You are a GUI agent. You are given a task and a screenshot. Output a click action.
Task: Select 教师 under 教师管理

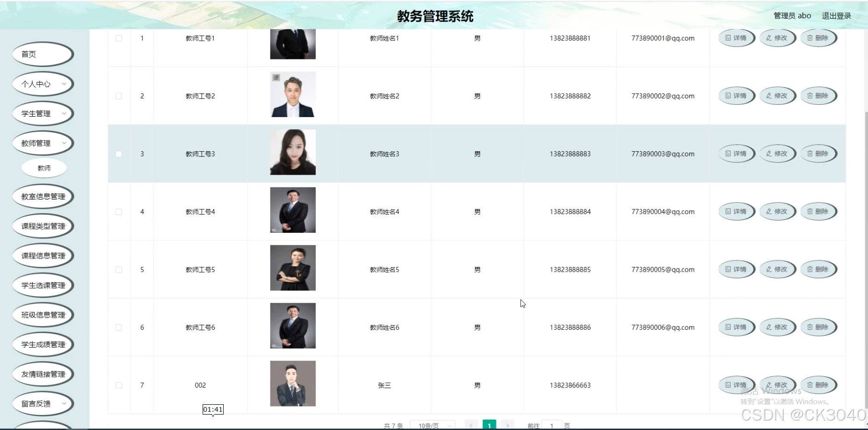click(x=44, y=168)
